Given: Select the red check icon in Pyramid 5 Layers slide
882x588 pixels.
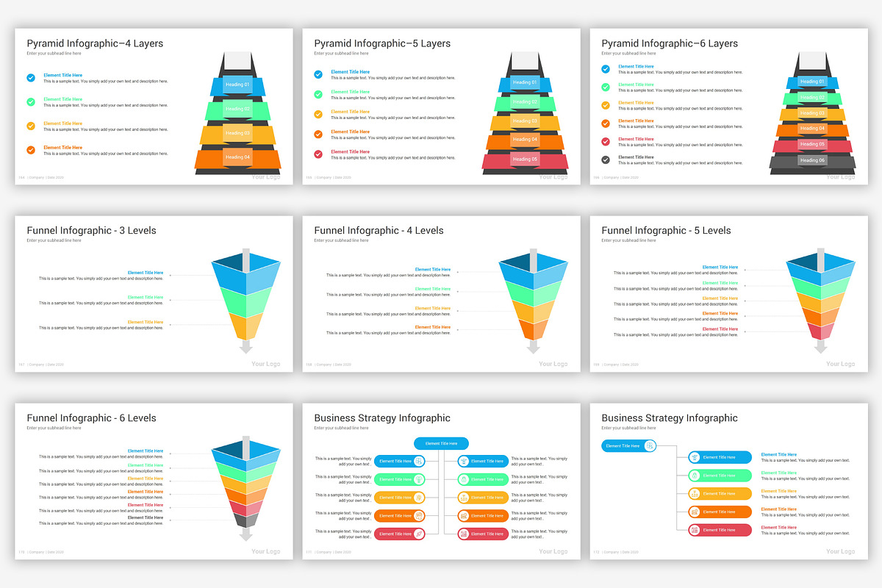Looking at the screenshot, I should [x=318, y=154].
